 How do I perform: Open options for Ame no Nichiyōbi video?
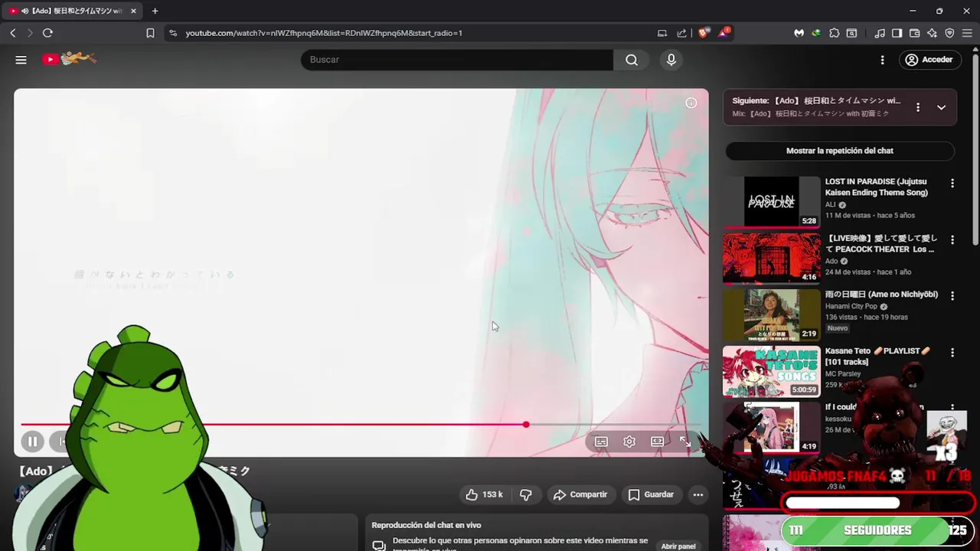tap(952, 295)
